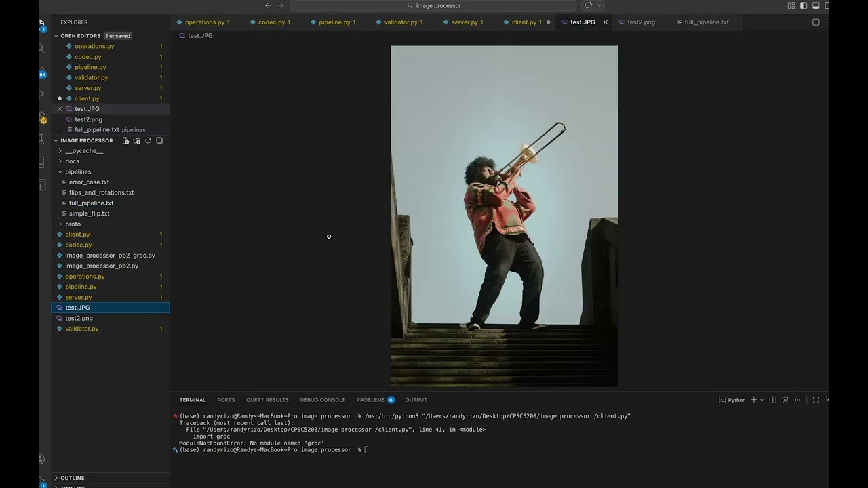
Task: Toggle the bottom panel visibility
Action: point(816,5)
